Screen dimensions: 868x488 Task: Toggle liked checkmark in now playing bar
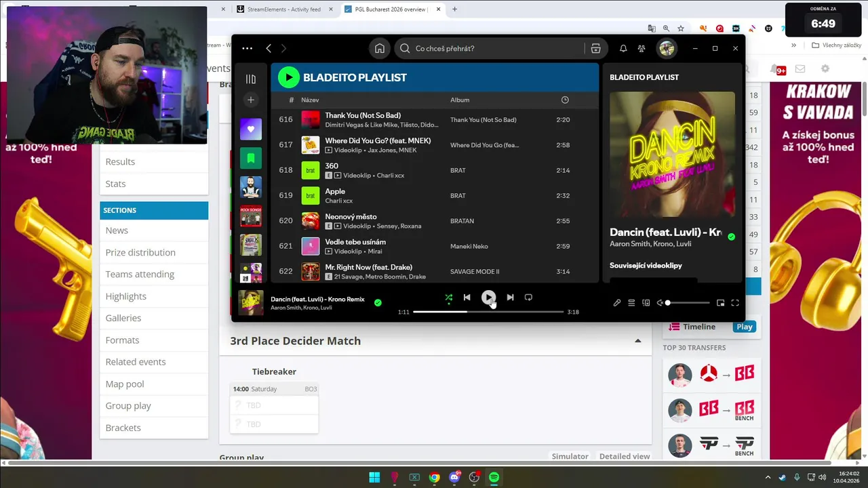[x=378, y=303]
